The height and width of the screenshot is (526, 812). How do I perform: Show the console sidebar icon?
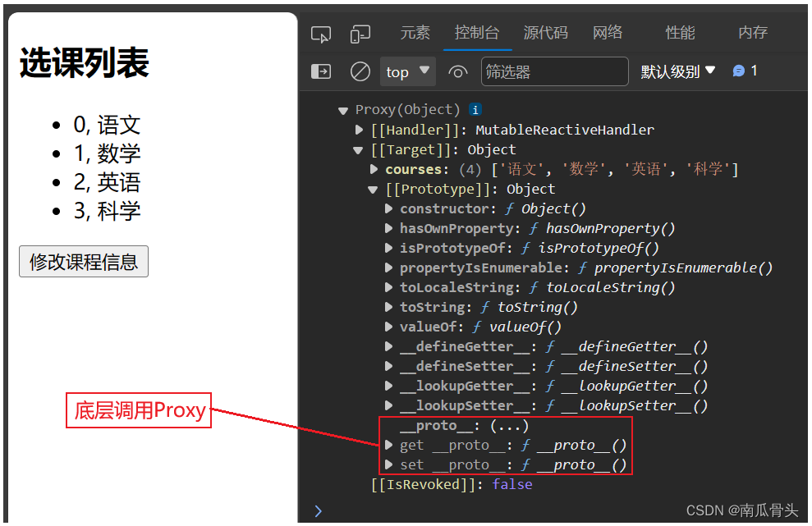click(321, 71)
